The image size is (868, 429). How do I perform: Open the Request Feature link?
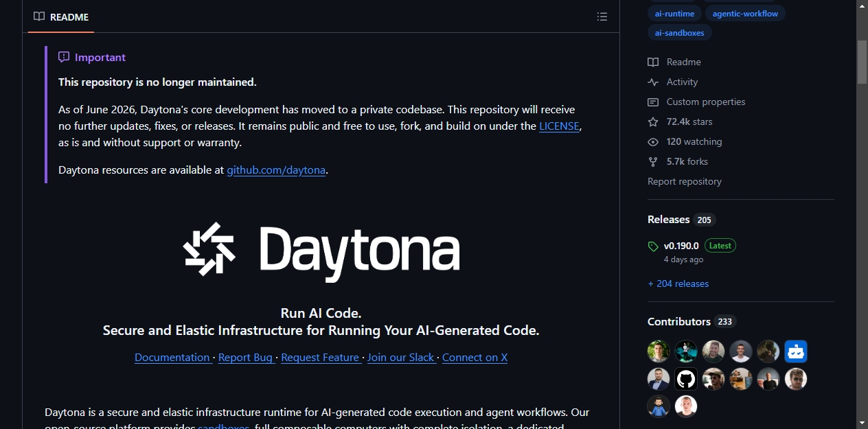(320, 358)
